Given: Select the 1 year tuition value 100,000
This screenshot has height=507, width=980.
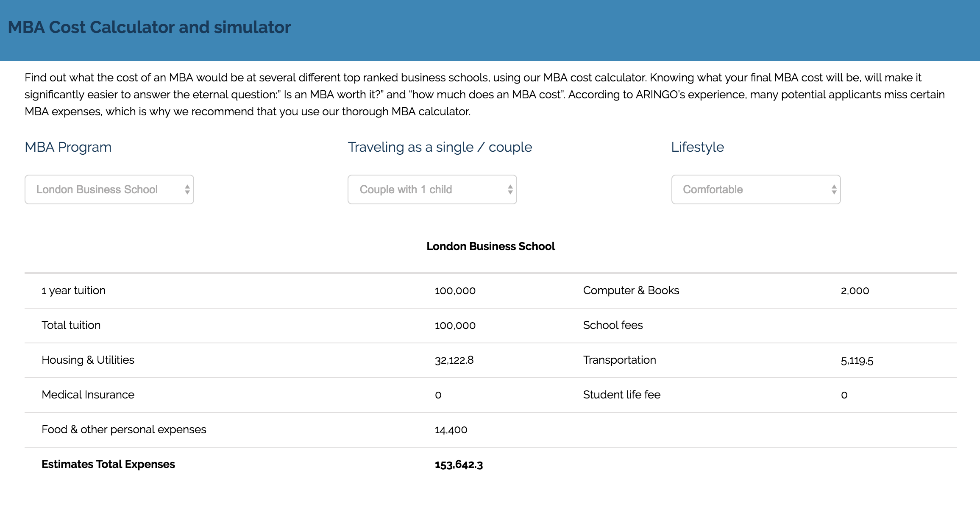Looking at the screenshot, I should (x=455, y=291).
